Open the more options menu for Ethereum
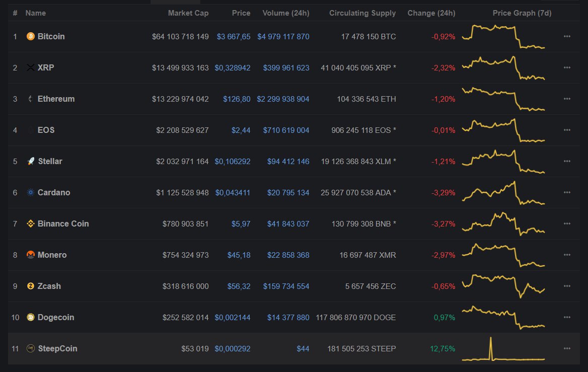Screen dimensions: 588x372 [x=567, y=99]
